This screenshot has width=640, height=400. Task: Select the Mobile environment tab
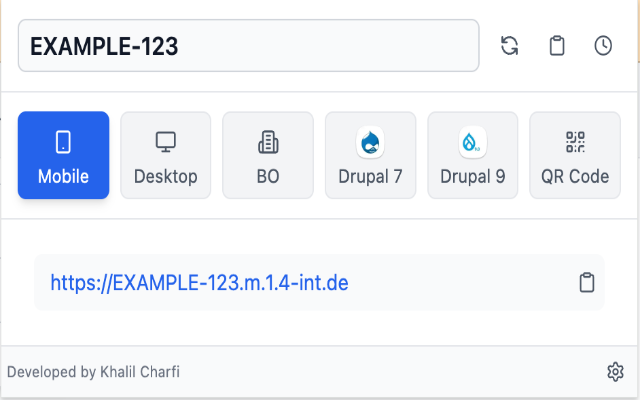(x=63, y=155)
